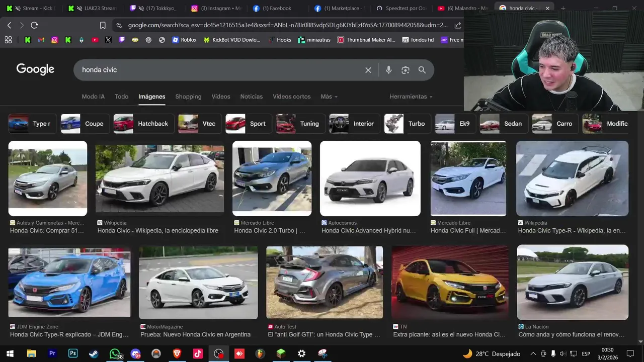
Task: Filter images by the Coupe chip
Action: pos(85,124)
